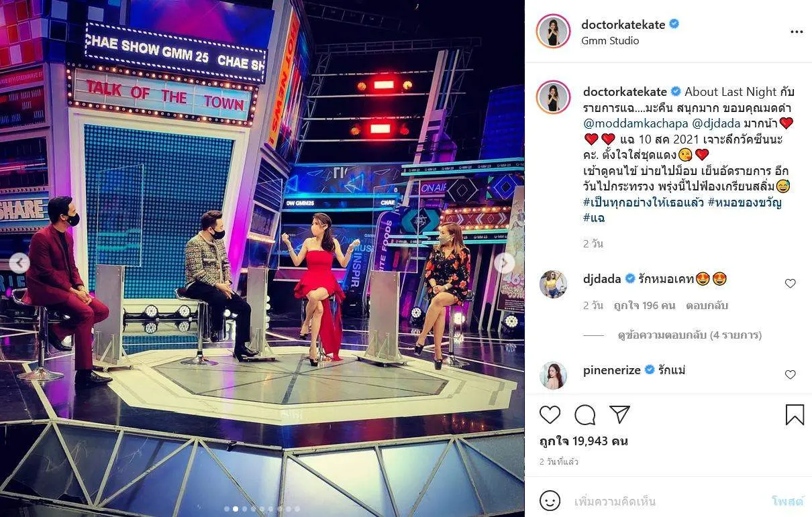812x517 pixels.
Task: Like the post with the heart icon
Action: 550,415
